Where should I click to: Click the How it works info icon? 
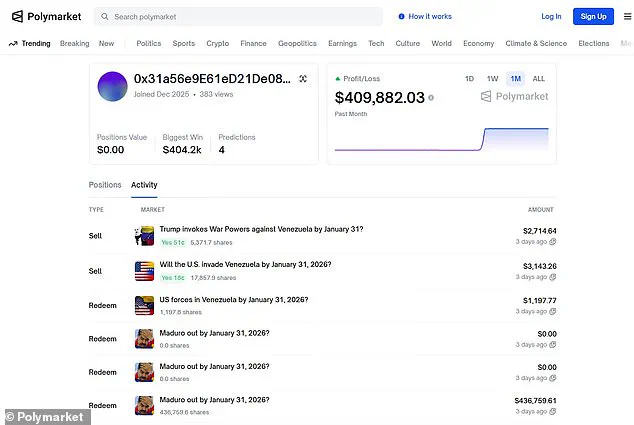pos(402,17)
